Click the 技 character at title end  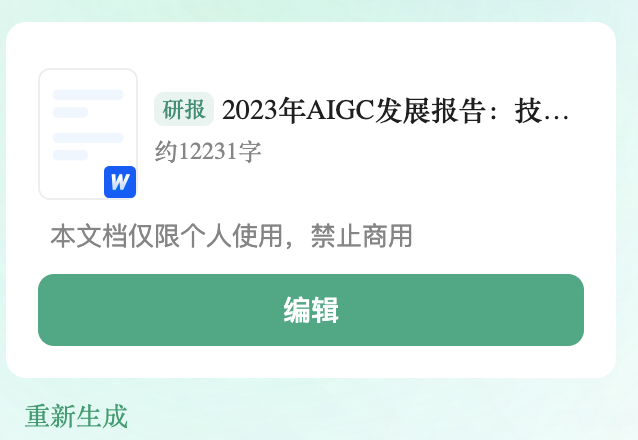tap(528, 111)
